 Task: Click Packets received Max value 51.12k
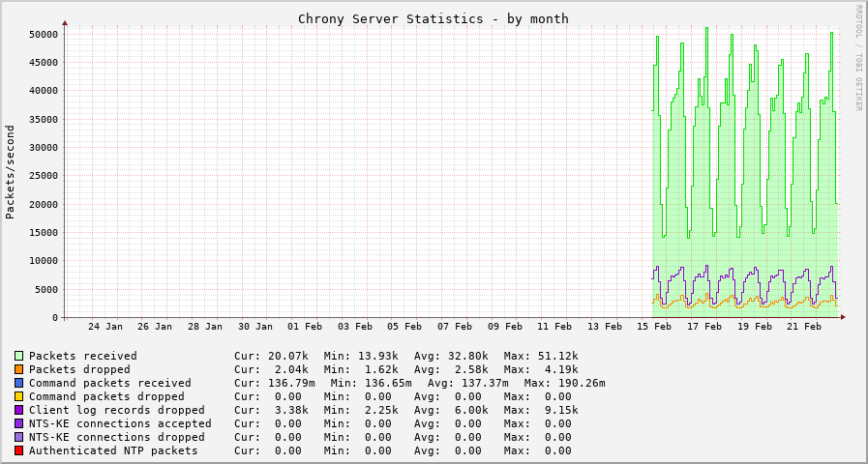tap(558, 356)
